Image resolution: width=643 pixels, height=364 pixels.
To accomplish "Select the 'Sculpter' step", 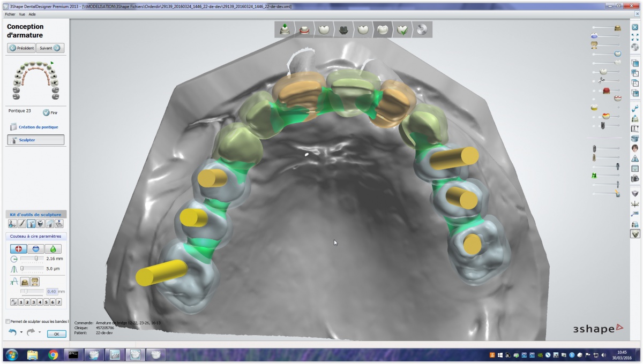I will [x=35, y=140].
